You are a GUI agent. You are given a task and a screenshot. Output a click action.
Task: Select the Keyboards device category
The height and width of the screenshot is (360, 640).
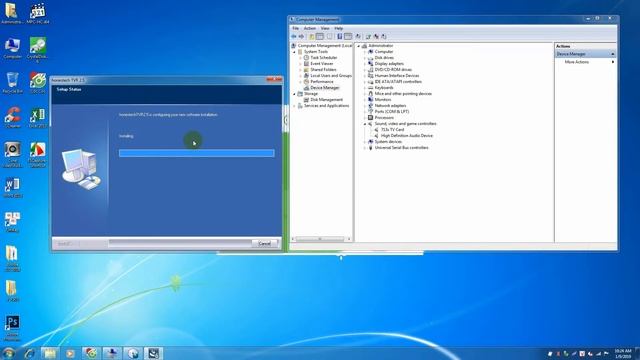point(384,87)
